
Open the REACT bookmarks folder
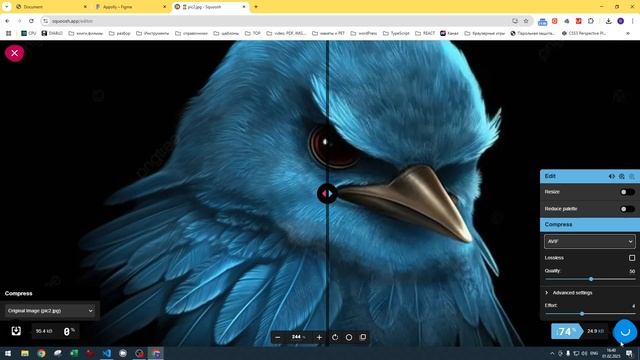coord(425,33)
